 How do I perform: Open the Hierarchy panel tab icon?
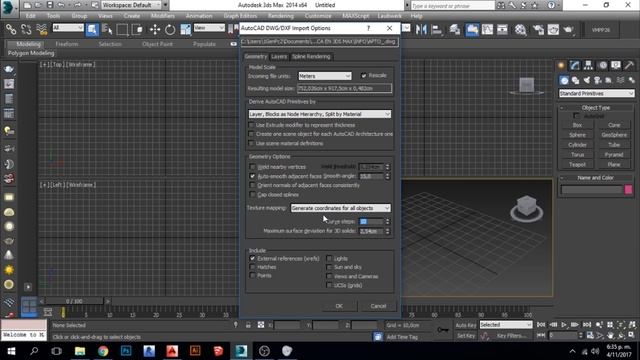click(x=588, y=65)
